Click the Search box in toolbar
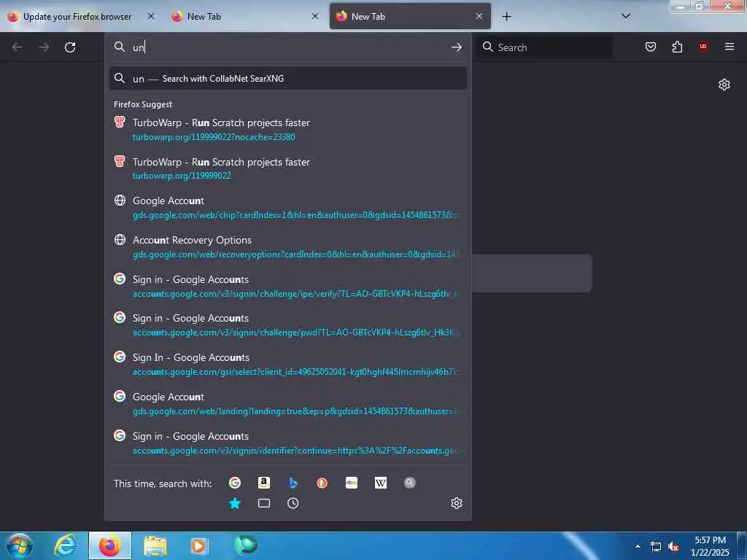The height and width of the screenshot is (560, 747). click(x=544, y=47)
